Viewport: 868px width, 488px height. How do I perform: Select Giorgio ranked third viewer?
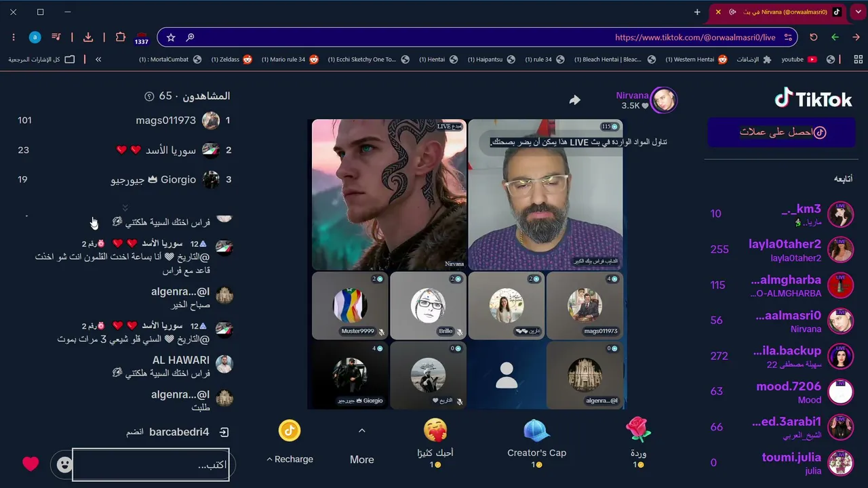[x=124, y=180]
